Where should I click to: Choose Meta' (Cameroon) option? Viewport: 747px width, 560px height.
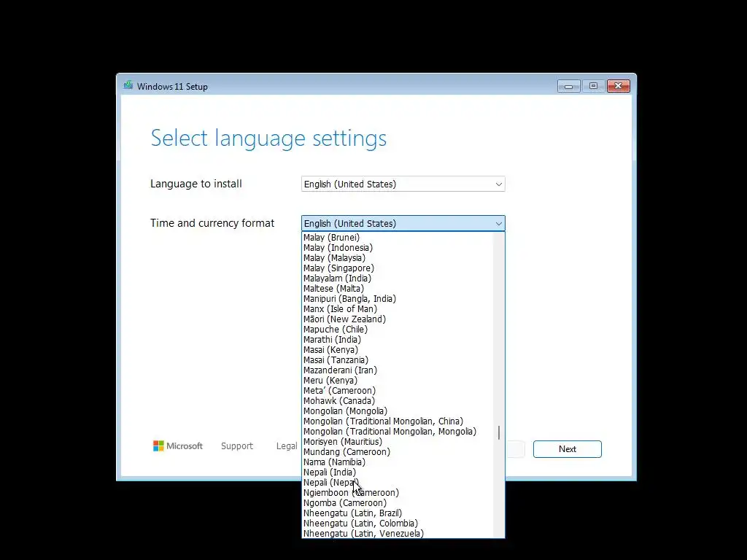point(398,391)
